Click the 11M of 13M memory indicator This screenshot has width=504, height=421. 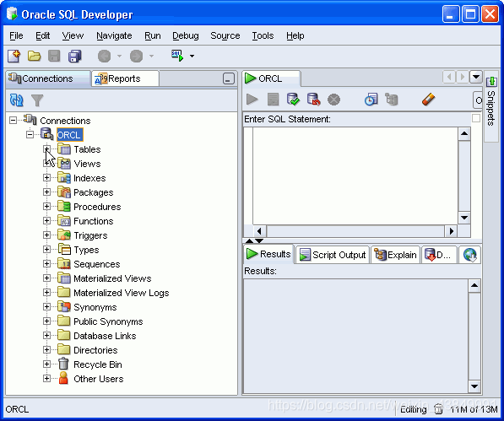[x=474, y=409]
